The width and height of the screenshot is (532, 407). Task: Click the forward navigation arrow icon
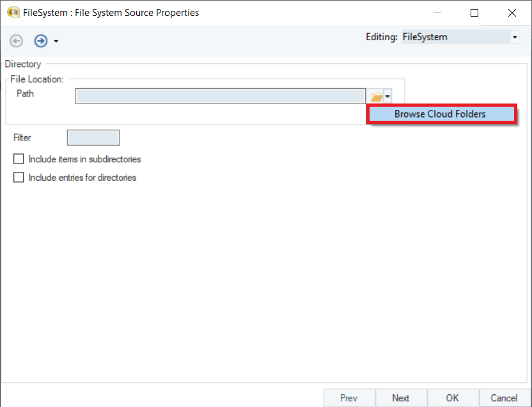pyautogui.click(x=41, y=41)
